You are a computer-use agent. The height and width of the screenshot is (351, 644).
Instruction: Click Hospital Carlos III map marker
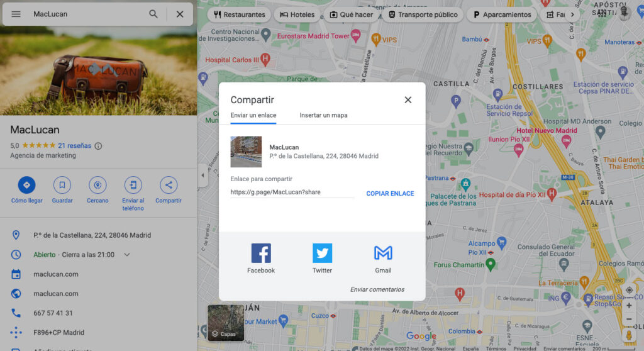(265, 60)
